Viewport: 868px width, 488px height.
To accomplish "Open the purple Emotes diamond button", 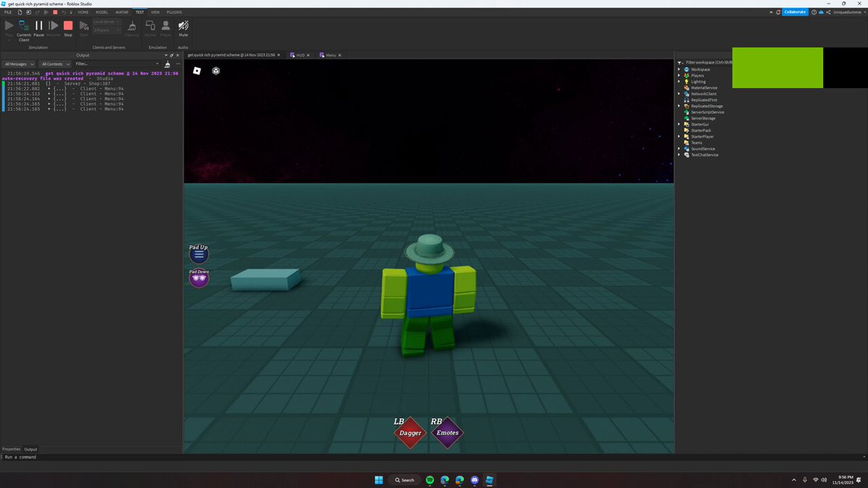I will [446, 433].
